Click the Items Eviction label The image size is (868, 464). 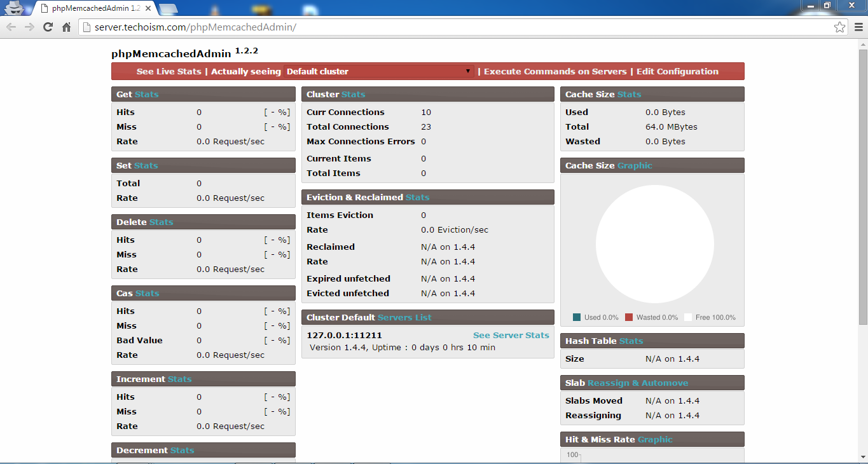tap(340, 215)
